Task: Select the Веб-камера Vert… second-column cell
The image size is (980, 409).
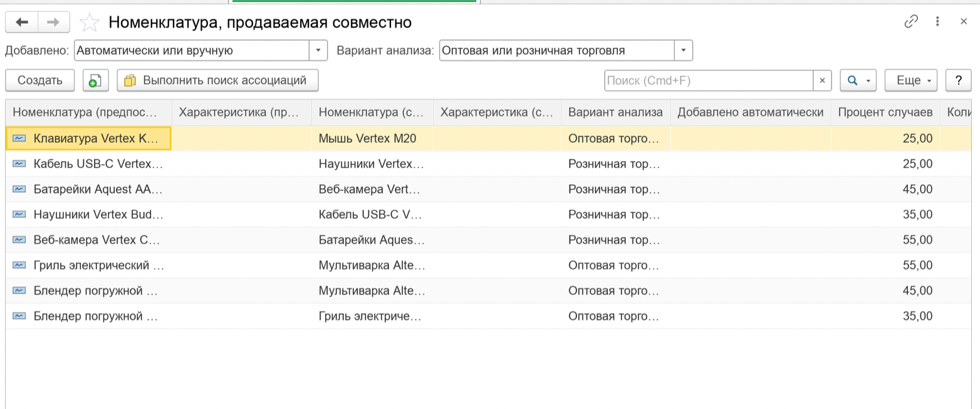Action: [x=372, y=189]
